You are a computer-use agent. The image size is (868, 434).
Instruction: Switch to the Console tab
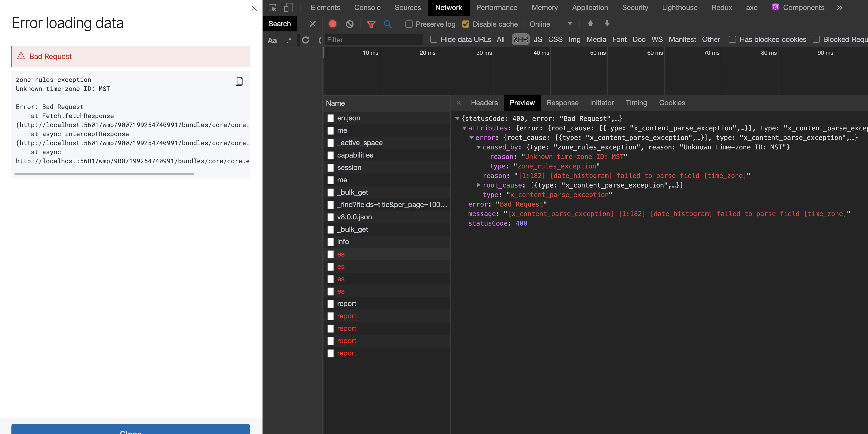tap(367, 8)
